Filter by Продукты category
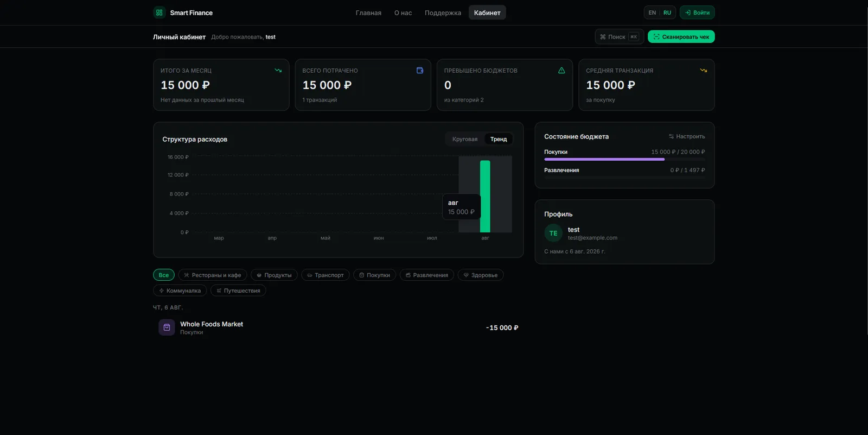The height and width of the screenshot is (435, 868). [274, 275]
